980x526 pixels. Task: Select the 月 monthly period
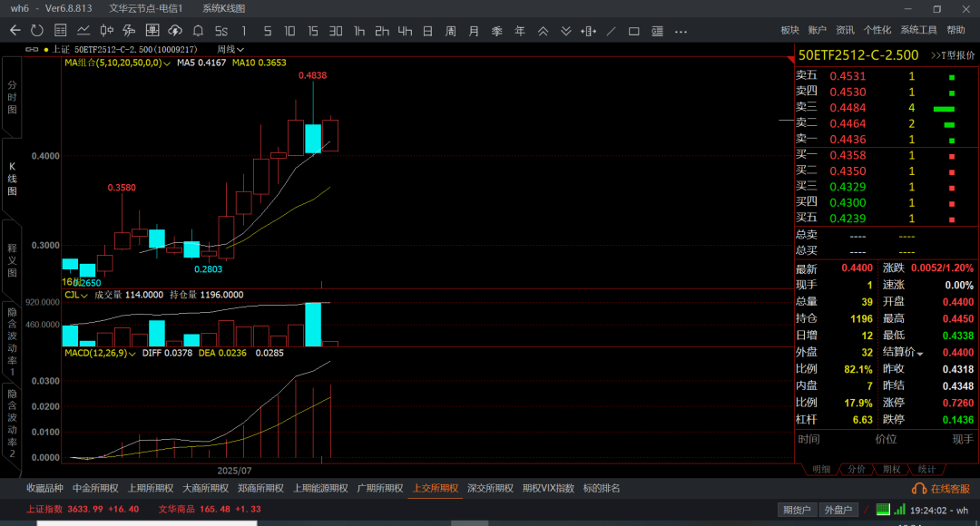(x=474, y=31)
